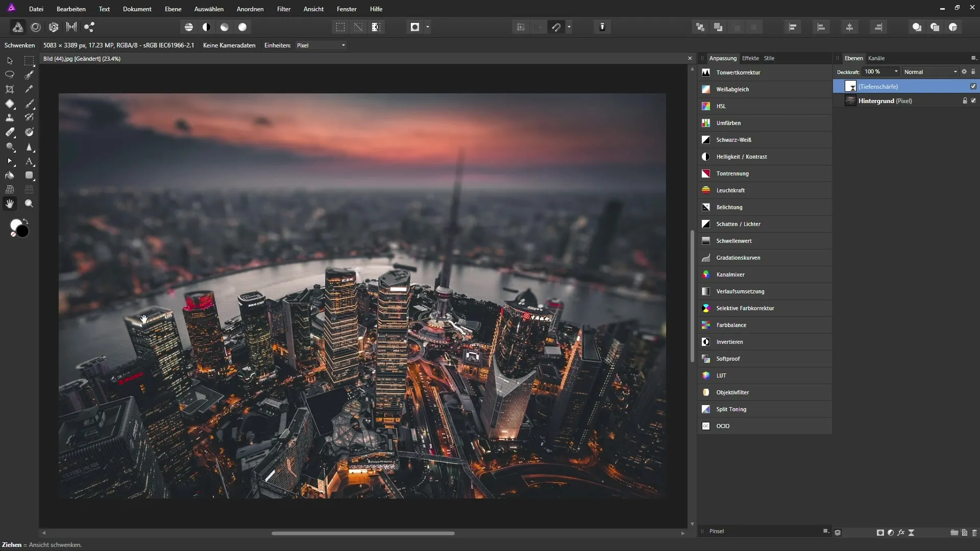Open the Filter menu
The width and height of the screenshot is (980, 551).
click(x=284, y=9)
